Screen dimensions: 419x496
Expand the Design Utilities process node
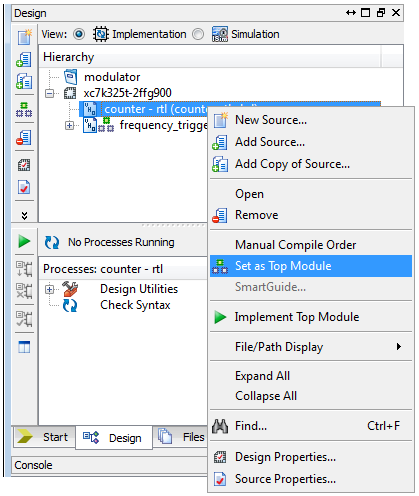tap(50, 289)
